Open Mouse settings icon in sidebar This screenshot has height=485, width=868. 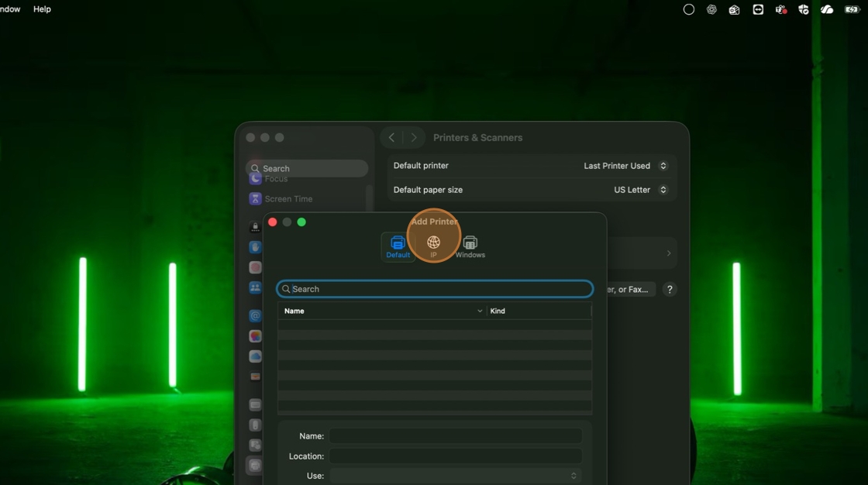255,425
